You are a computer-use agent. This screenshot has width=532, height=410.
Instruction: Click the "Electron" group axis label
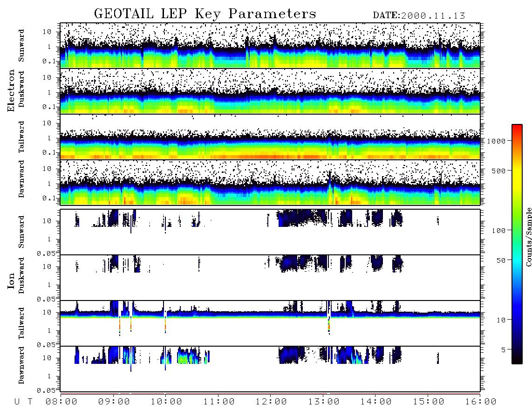tap(11, 91)
